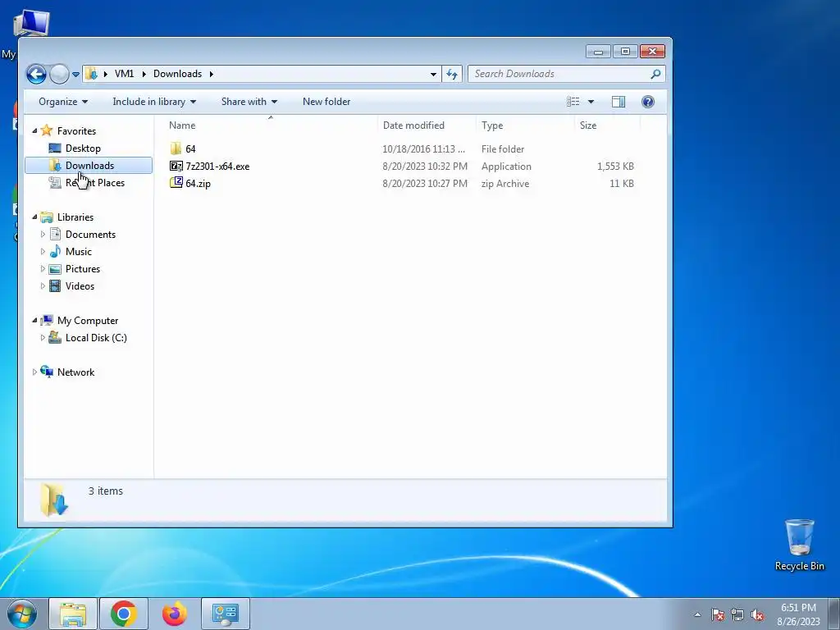Select Downloads in the address breadcrumb
840x630 pixels.
177,74
